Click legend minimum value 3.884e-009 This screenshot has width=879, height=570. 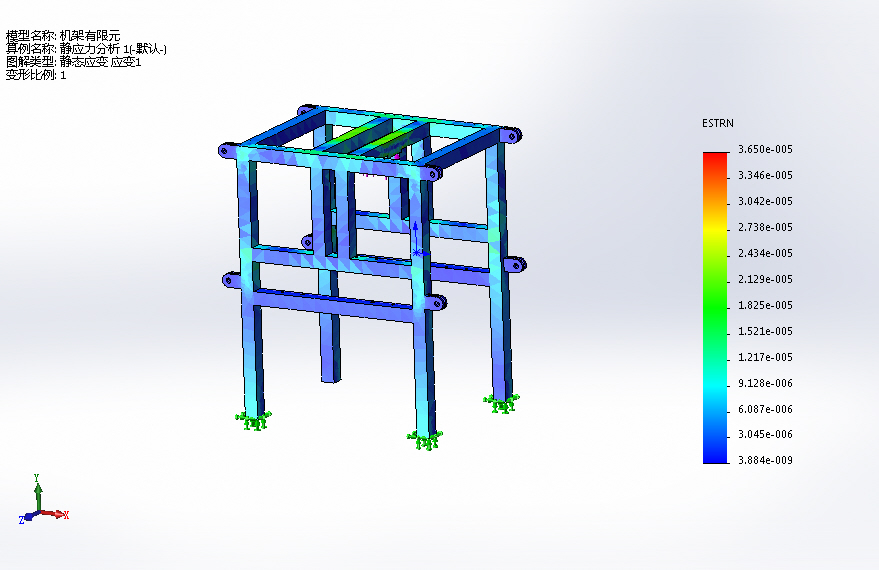pyautogui.click(x=765, y=460)
